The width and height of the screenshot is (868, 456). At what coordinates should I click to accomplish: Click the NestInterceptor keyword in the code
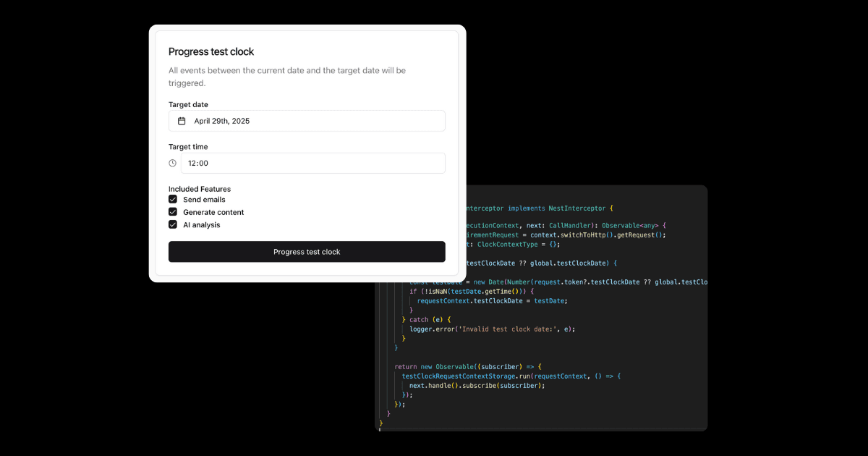pos(576,208)
